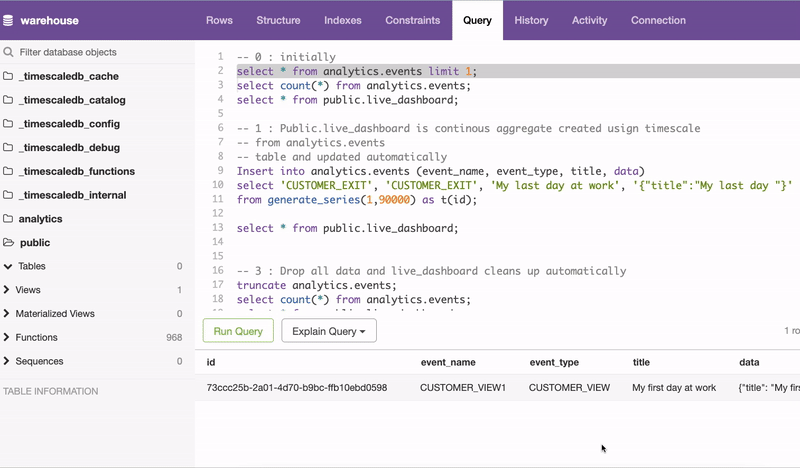Open the Connection tab
This screenshot has height=468, width=800.
(658, 20)
